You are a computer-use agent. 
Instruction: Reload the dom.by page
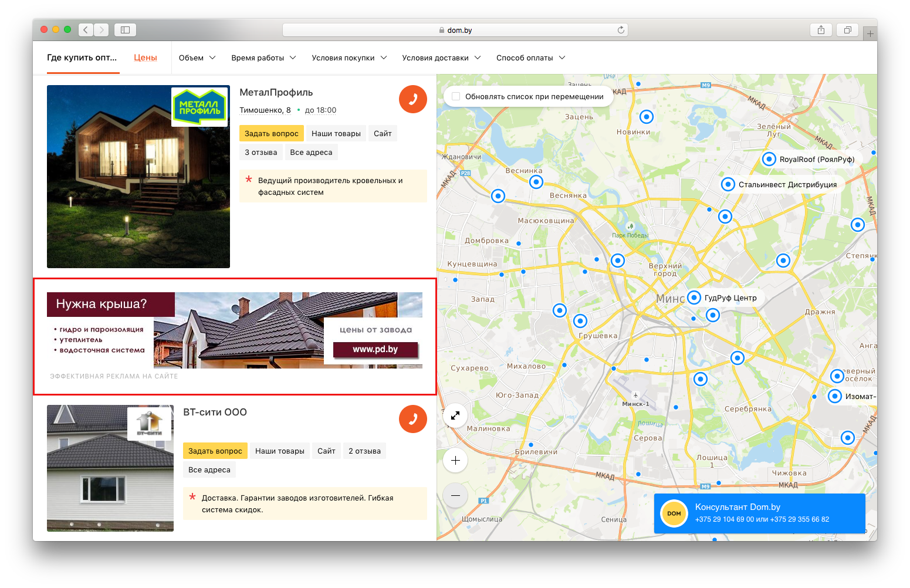621,30
